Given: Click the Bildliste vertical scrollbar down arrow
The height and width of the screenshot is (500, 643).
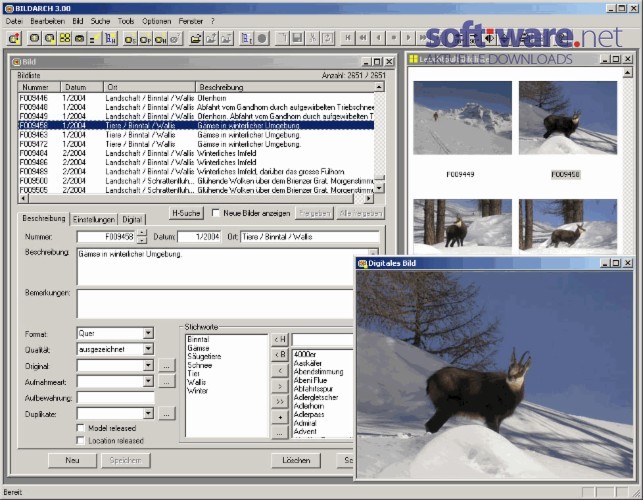Looking at the screenshot, I should [379, 188].
